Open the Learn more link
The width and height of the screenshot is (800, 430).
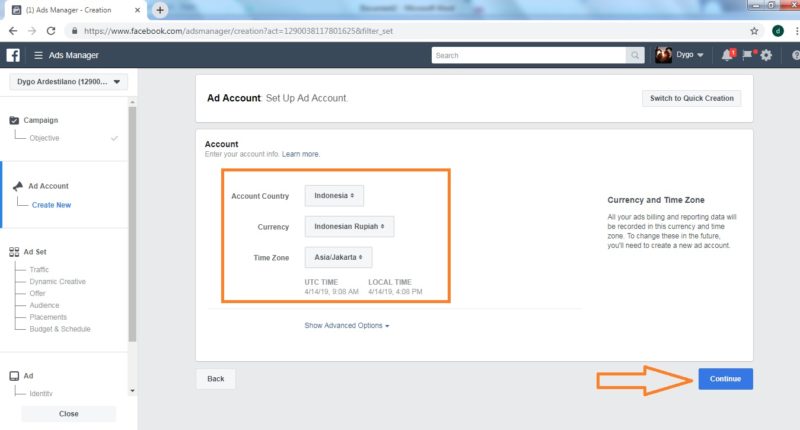click(x=301, y=154)
